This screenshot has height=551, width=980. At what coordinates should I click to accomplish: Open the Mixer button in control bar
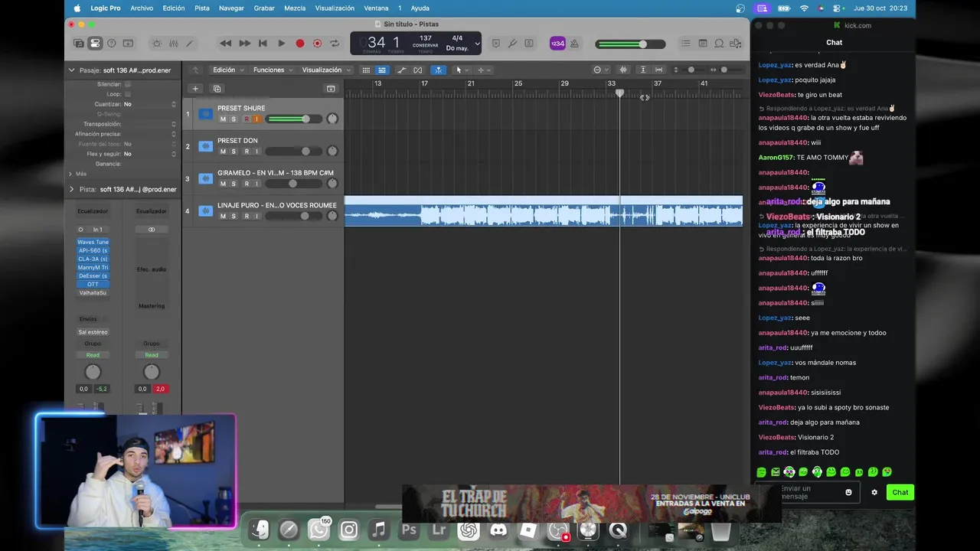(x=174, y=44)
